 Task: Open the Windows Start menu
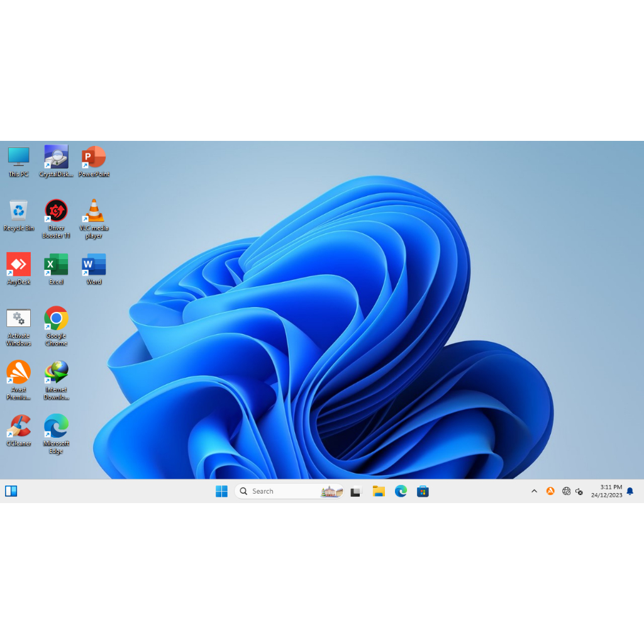pos(221,491)
